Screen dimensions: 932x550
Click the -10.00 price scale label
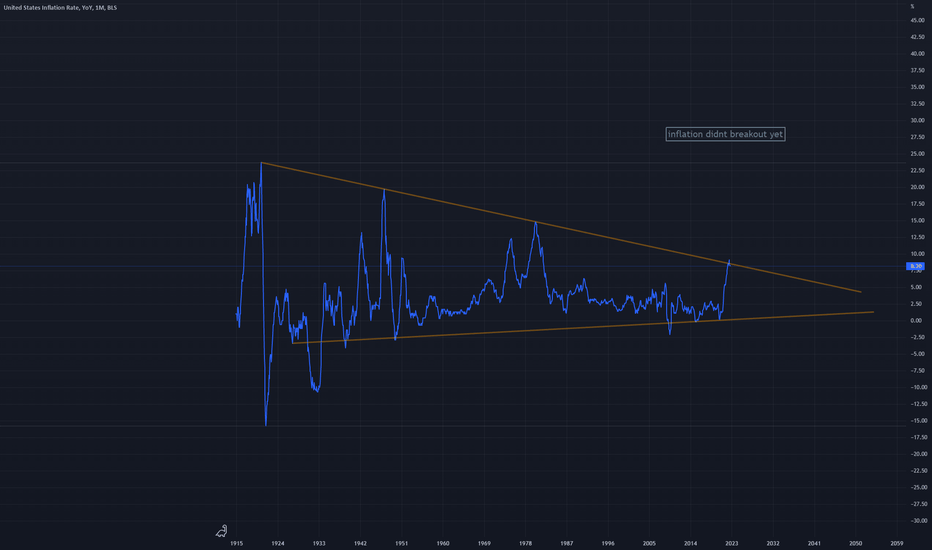coord(917,387)
